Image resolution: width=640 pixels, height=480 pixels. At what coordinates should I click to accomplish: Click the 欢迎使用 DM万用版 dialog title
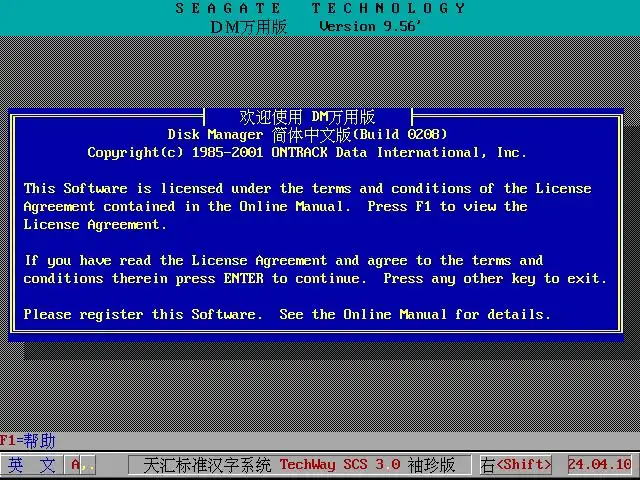(x=307, y=117)
